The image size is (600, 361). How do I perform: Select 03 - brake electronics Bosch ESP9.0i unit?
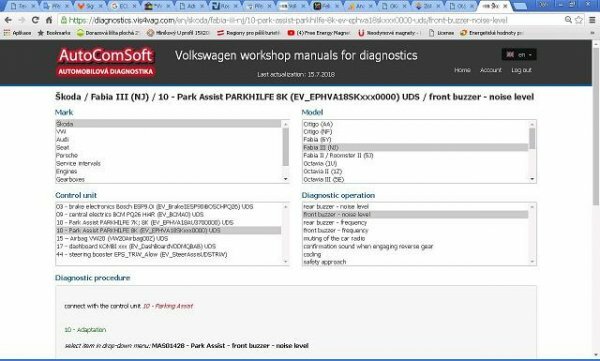tap(168, 207)
